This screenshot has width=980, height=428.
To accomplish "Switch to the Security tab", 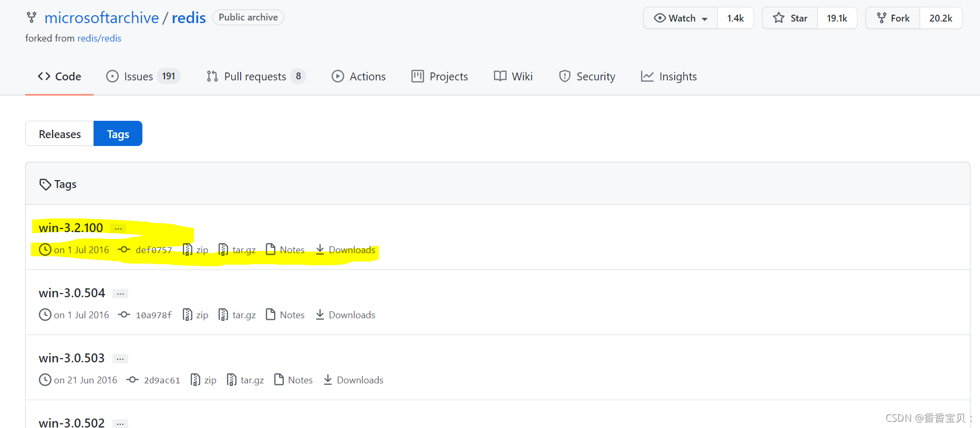I will pos(587,77).
